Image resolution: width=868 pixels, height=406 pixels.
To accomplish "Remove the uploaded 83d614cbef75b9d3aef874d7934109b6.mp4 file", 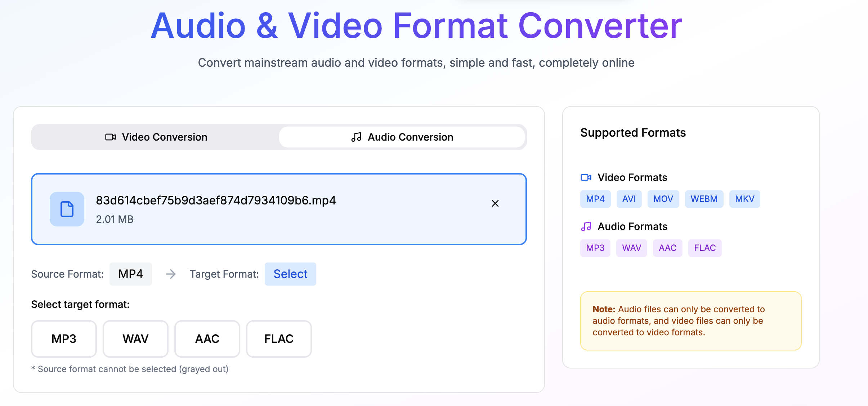I will click(x=495, y=203).
